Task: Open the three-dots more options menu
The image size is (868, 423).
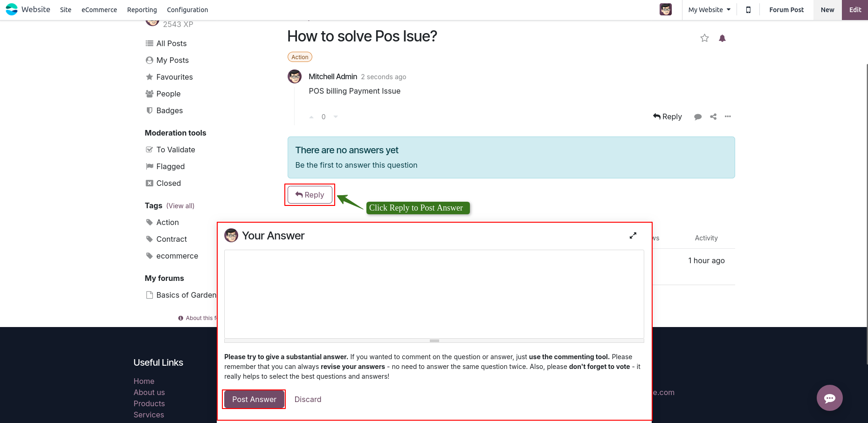Action: tap(728, 116)
